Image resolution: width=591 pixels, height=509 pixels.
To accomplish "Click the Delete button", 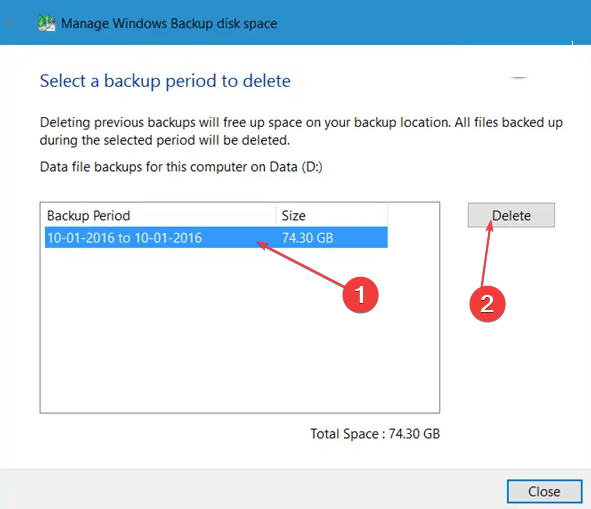I will (x=511, y=215).
